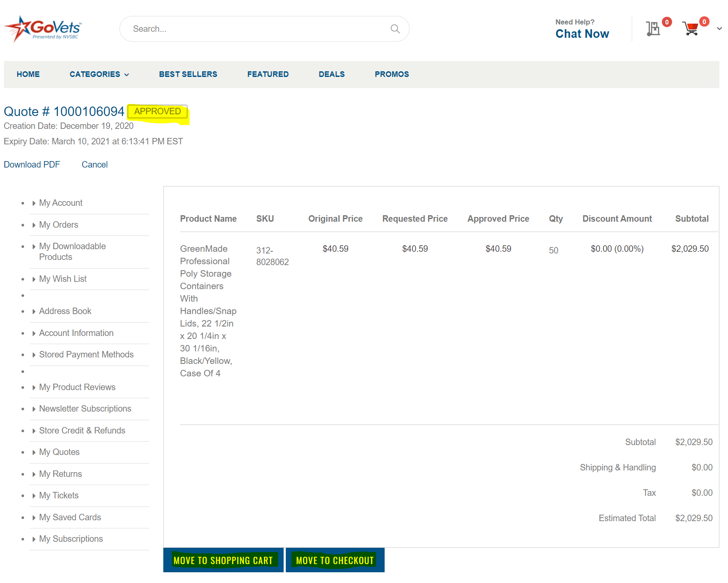Click the search magnifying glass icon
Viewport: 728px width, 583px height.
click(395, 29)
